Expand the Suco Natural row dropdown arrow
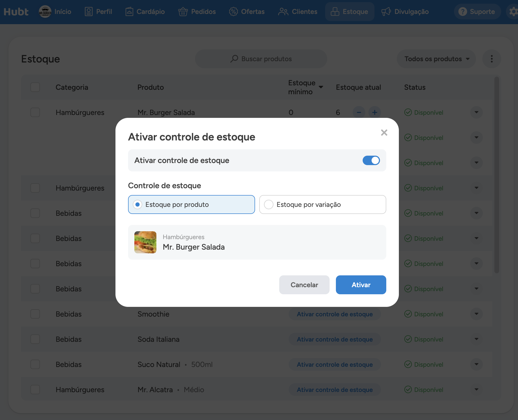 pos(477,364)
